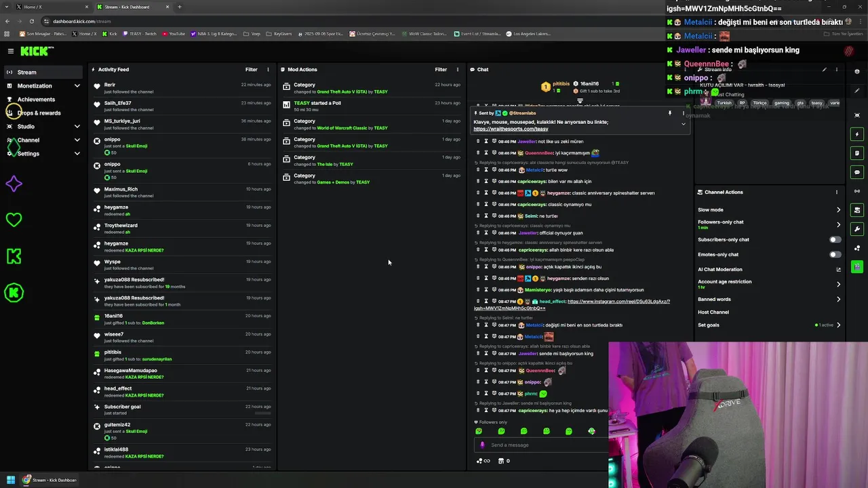
Task: Click the focus frame icon in right rail
Action: point(857,115)
